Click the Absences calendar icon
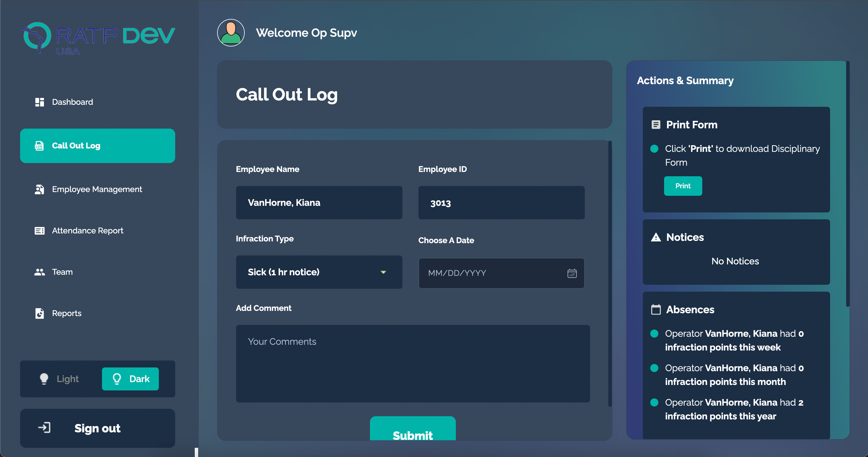868x457 pixels. (656, 309)
